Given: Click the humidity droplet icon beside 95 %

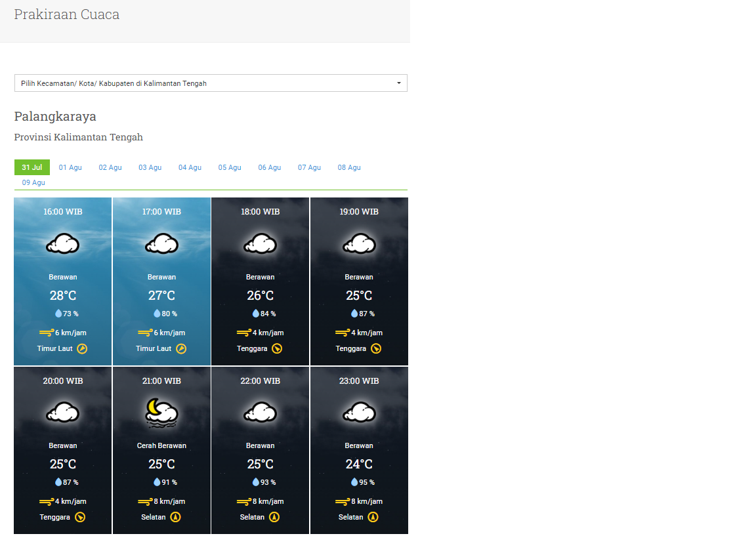Looking at the screenshot, I should 354,482.
